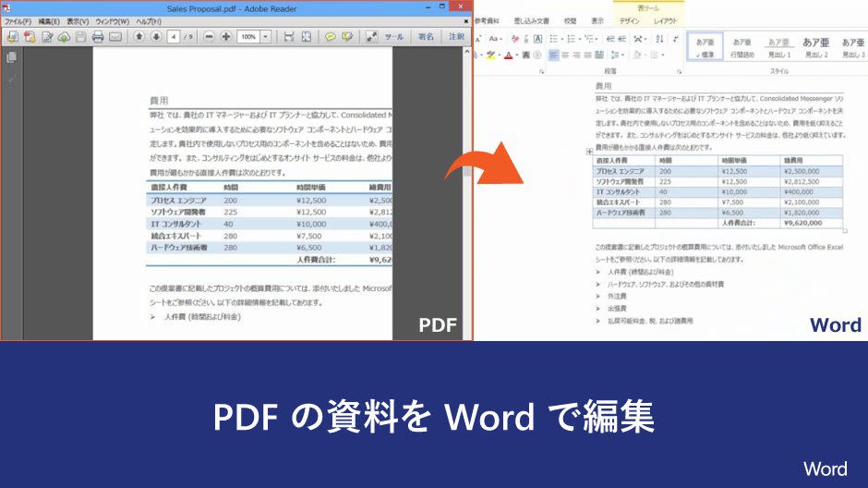The width and height of the screenshot is (868, 488).
Task: Zoom in with the plus button in Reader
Action: point(226,37)
